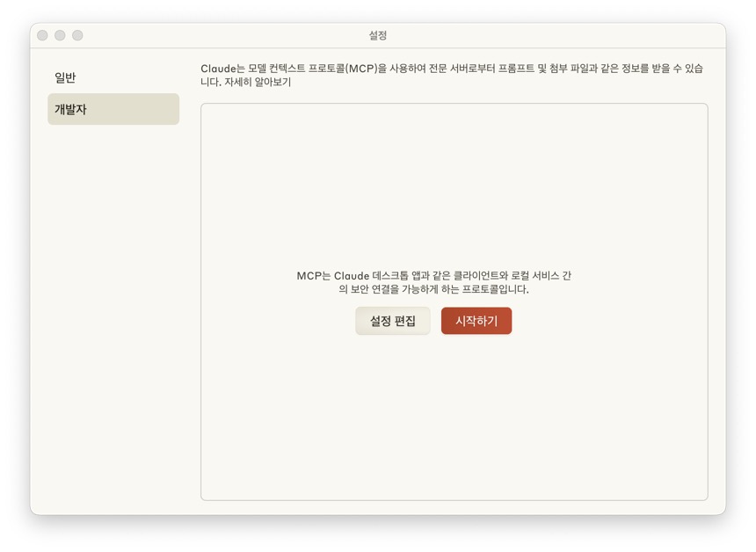Image resolution: width=756 pixels, height=552 pixels.
Task: Get started with MCP via 시작하기
Action: coord(476,321)
